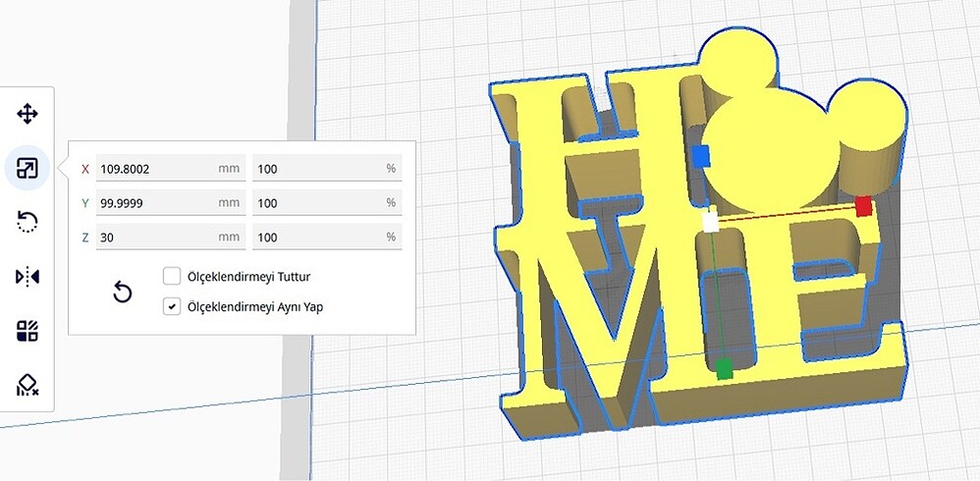Grab the red X-axis scale handle
The height and width of the screenshot is (481, 980).
(x=863, y=206)
